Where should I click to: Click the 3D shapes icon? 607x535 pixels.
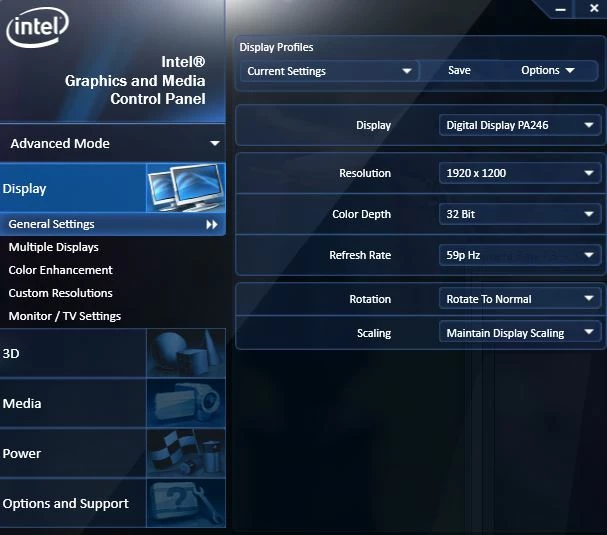tap(186, 353)
